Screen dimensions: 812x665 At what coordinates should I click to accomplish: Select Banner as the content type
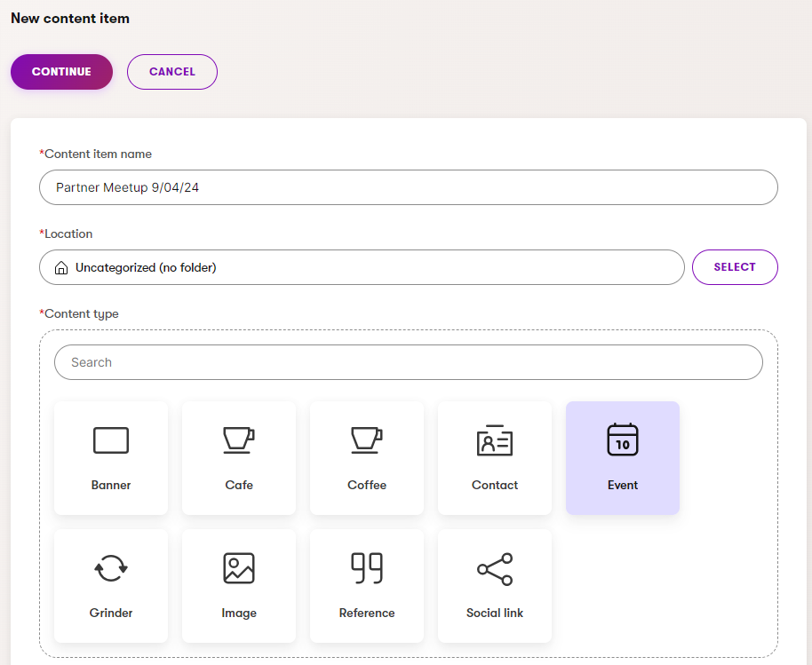point(110,457)
